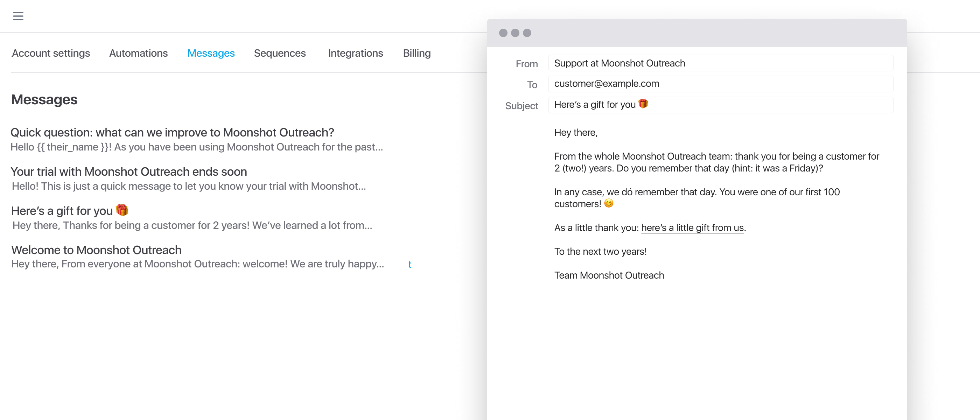Click the To field showing customer@example.com
Screen dimensions: 980x420
pos(720,84)
